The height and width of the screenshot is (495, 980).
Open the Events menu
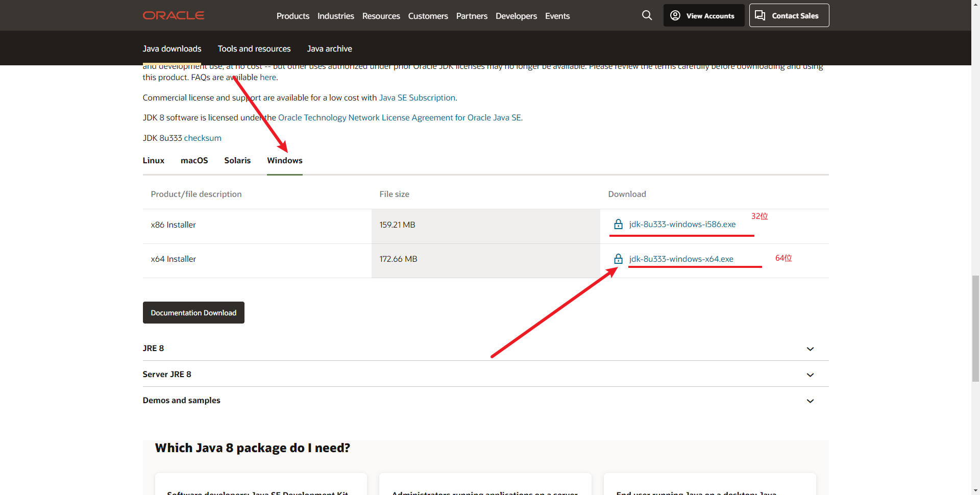(x=557, y=16)
